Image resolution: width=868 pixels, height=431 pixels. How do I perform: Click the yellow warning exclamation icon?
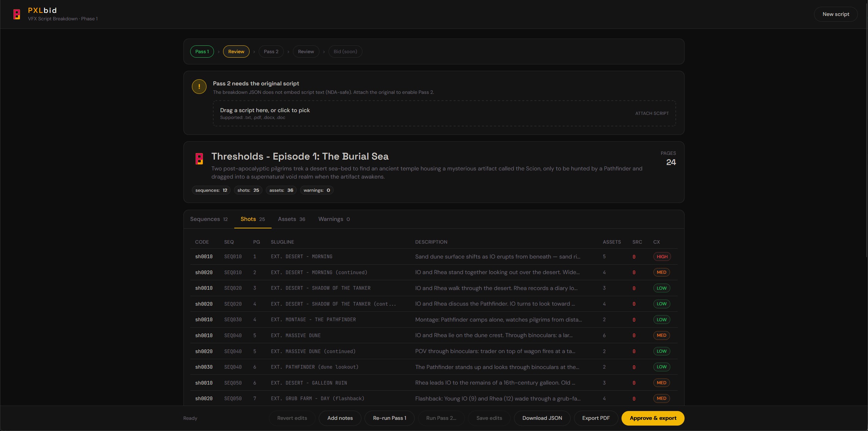click(199, 87)
